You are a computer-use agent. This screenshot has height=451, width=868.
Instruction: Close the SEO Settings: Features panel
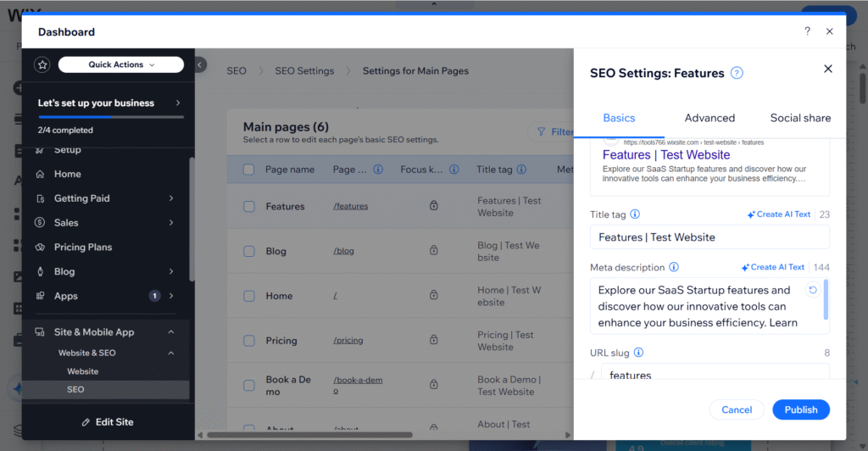pyautogui.click(x=827, y=69)
